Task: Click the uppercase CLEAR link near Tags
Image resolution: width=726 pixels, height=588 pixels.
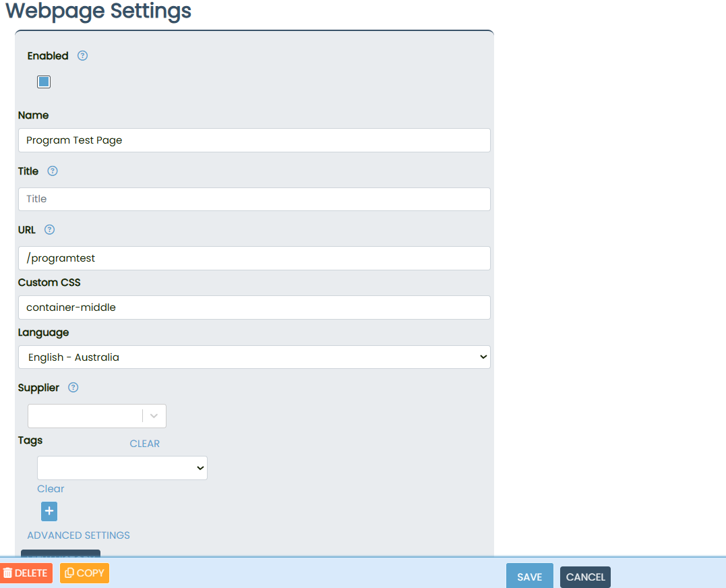Action: click(144, 444)
